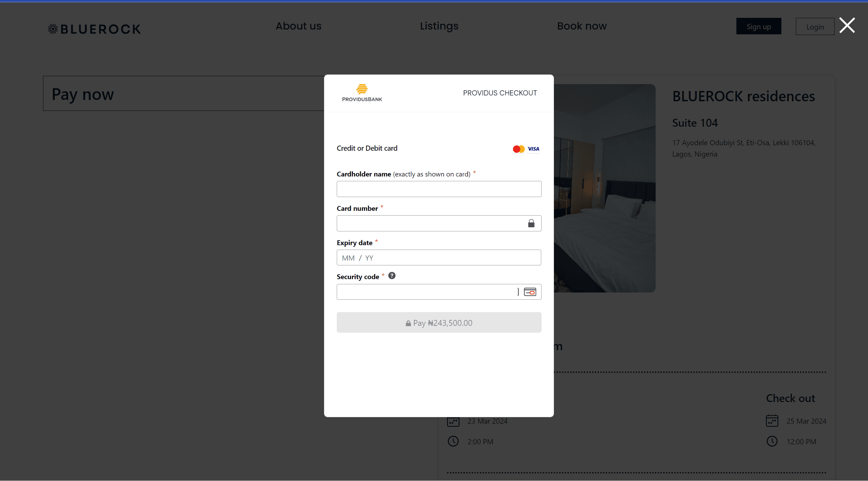This screenshot has height=481, width=868.
Task: Click the 2:00 PM check-in time
Action: point(480,442)
